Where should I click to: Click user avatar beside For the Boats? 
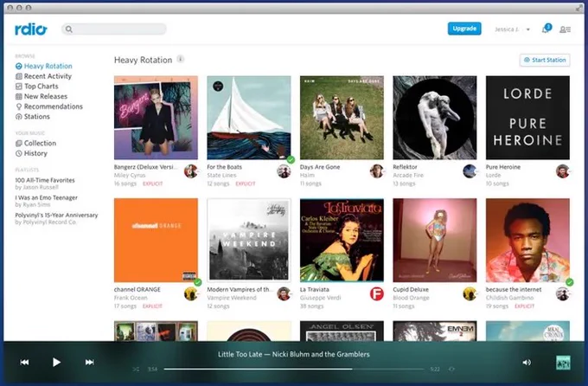(x=284, y=171)
